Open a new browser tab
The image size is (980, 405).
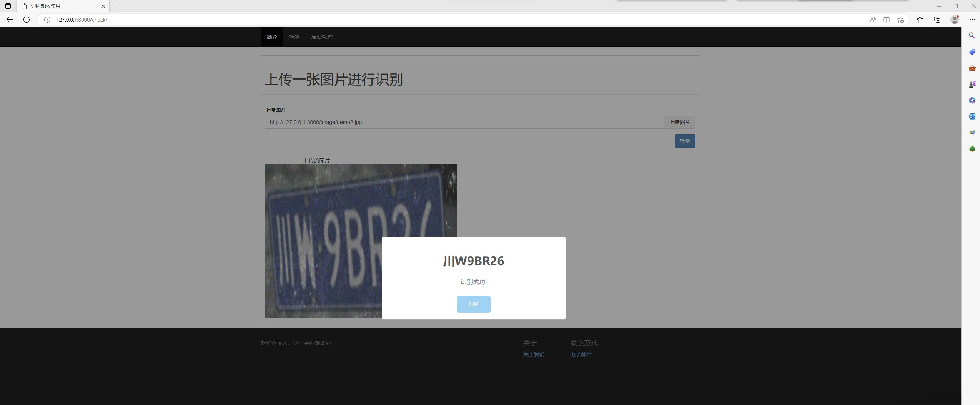116,6
